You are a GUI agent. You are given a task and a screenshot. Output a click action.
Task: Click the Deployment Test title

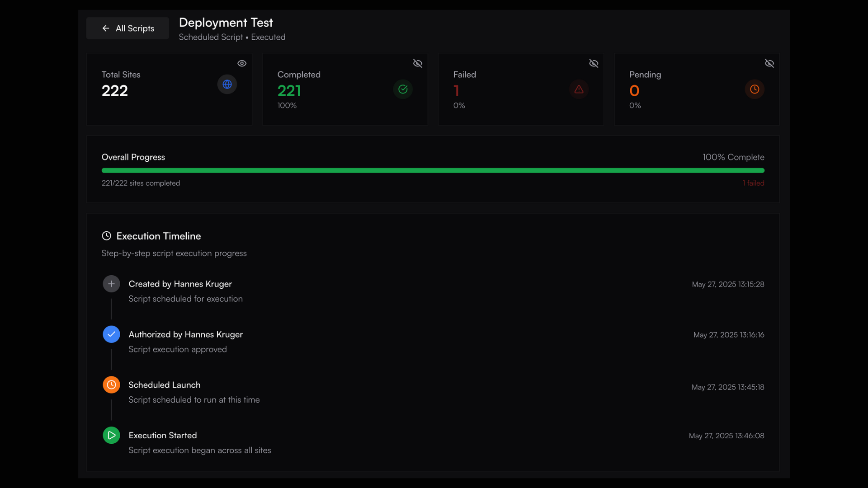point(226,23)
